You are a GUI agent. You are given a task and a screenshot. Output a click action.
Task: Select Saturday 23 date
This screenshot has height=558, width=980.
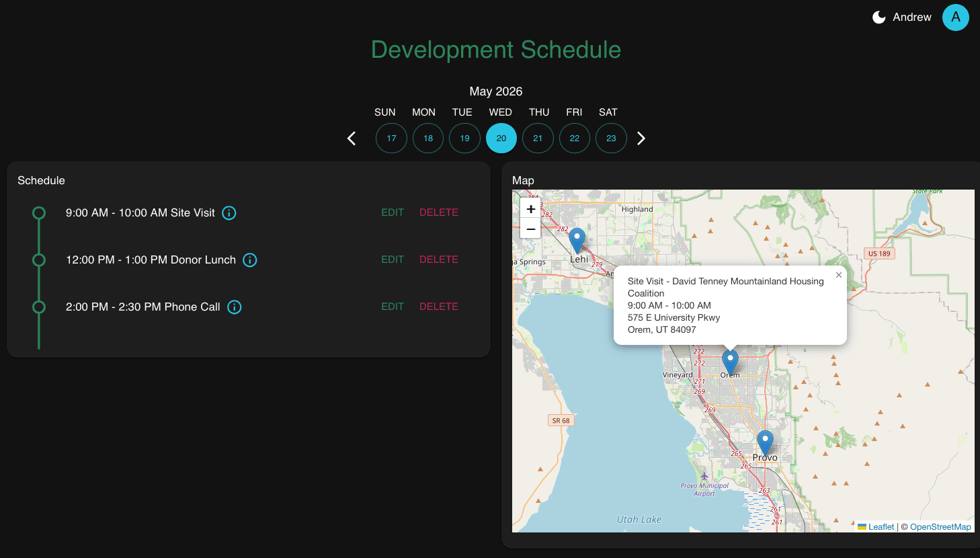tap(611, 138)
